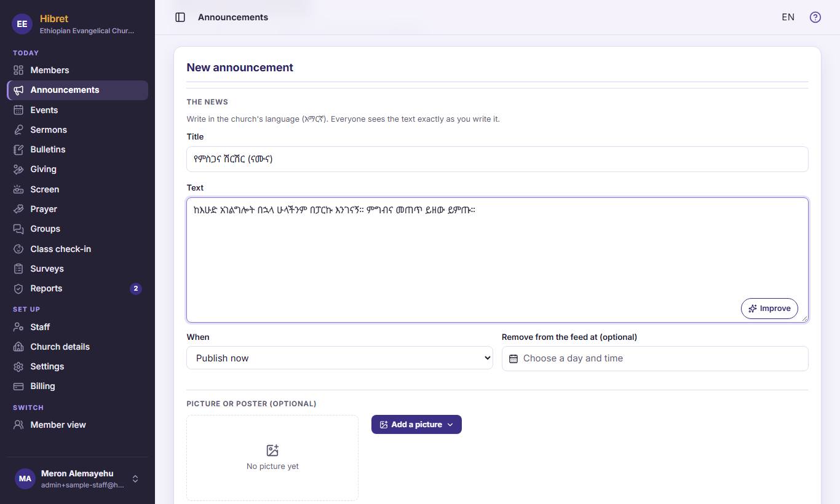The image size is (840, 504).
Task: Click the New announcement heading
Action: point(240,68)
